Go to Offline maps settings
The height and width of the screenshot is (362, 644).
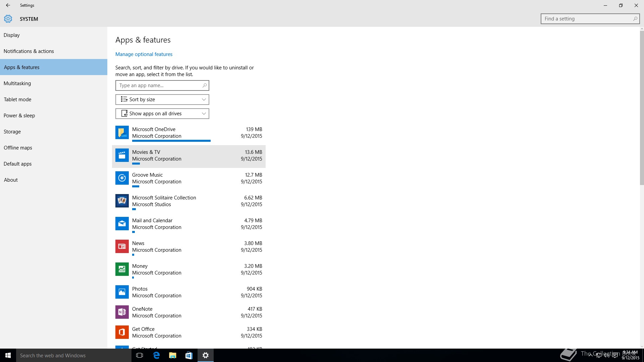[54, 148]
